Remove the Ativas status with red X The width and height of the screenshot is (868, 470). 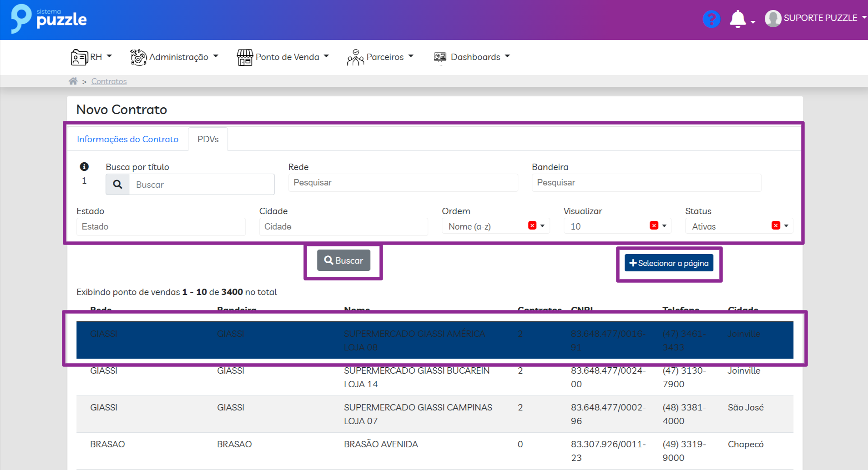click(x=776, y=225)
